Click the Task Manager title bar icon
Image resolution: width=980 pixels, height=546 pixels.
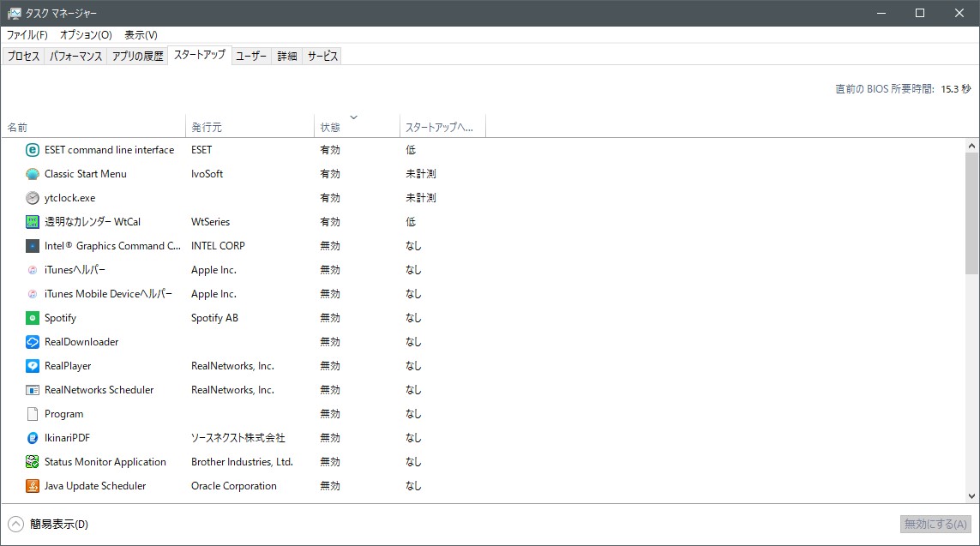(x=14, y=13)
